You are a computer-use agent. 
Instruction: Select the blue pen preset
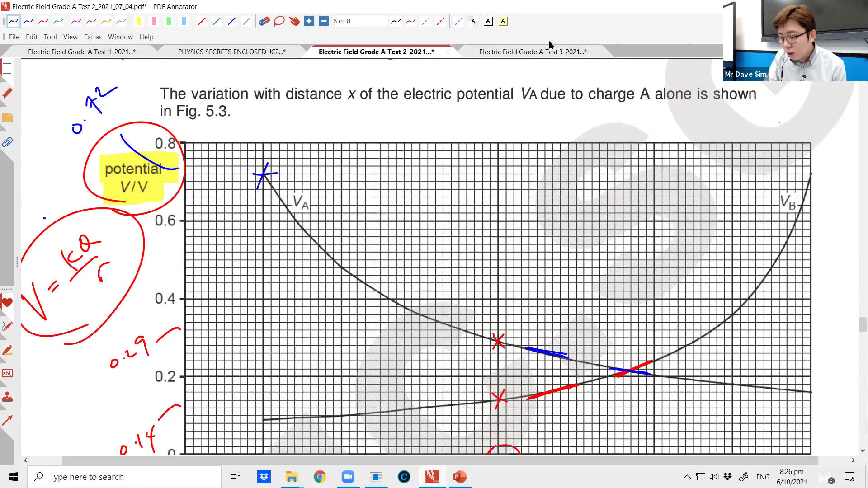28,21
